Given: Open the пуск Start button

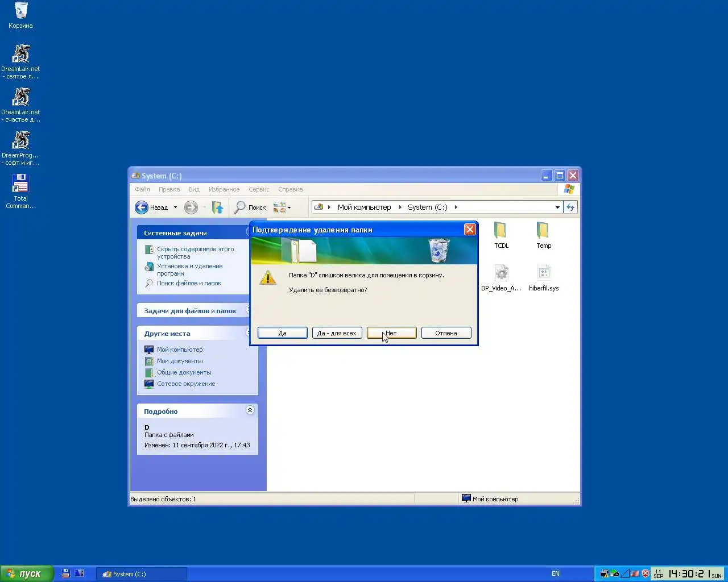Looking at the screenshot, I should point(27,573).
